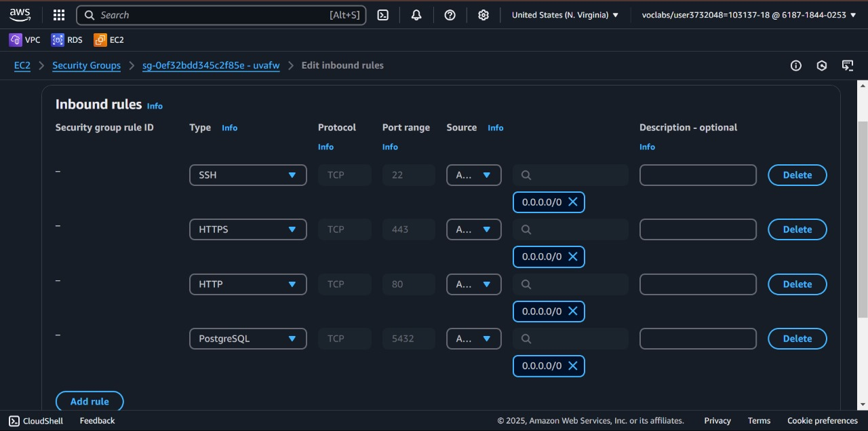Open settings gear in top bar
The width and height of the screenshot is (868, 431).
click(x=484, y=15)
